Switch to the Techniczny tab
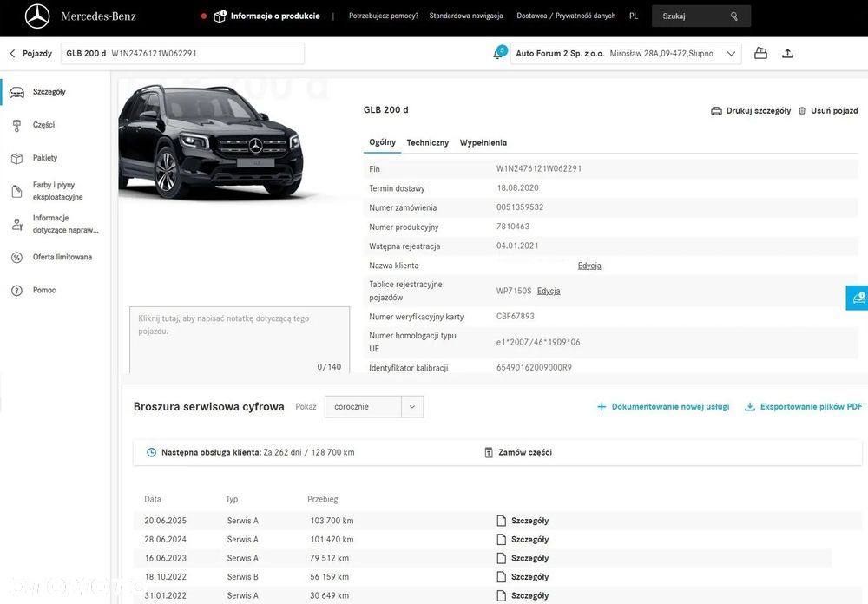 pyautogui.click(x=427, y=143)
